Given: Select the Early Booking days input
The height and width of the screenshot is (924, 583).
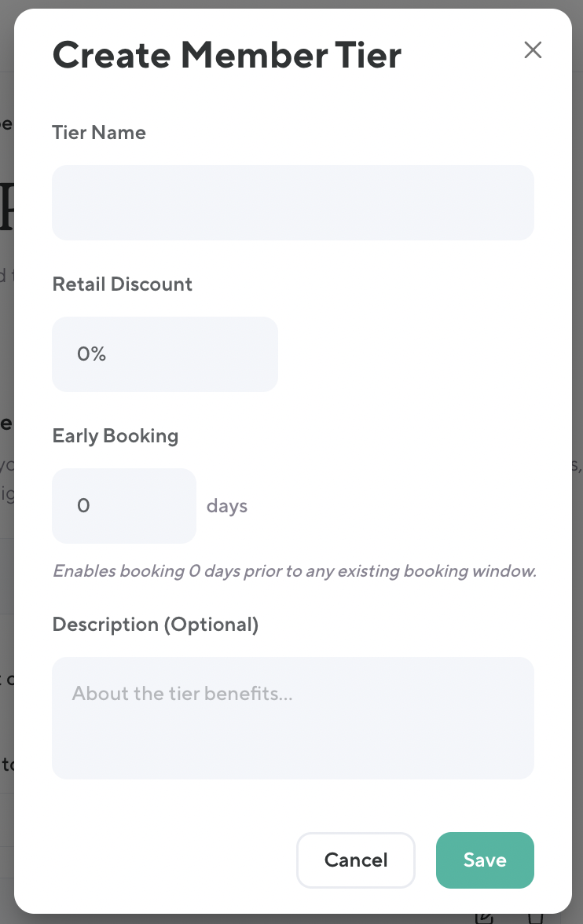Looking at the screenshot, I should click(123, 506).
